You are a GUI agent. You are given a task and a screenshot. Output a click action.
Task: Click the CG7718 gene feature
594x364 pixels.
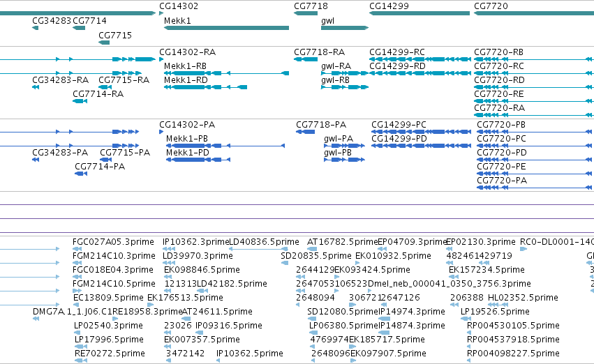(306, 13)
